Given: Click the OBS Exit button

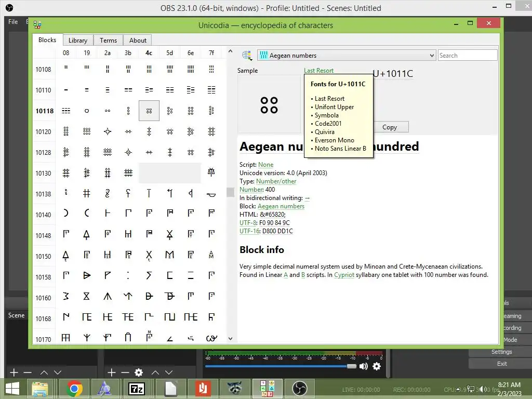Looking at the screenshot, I should (502, 364).
